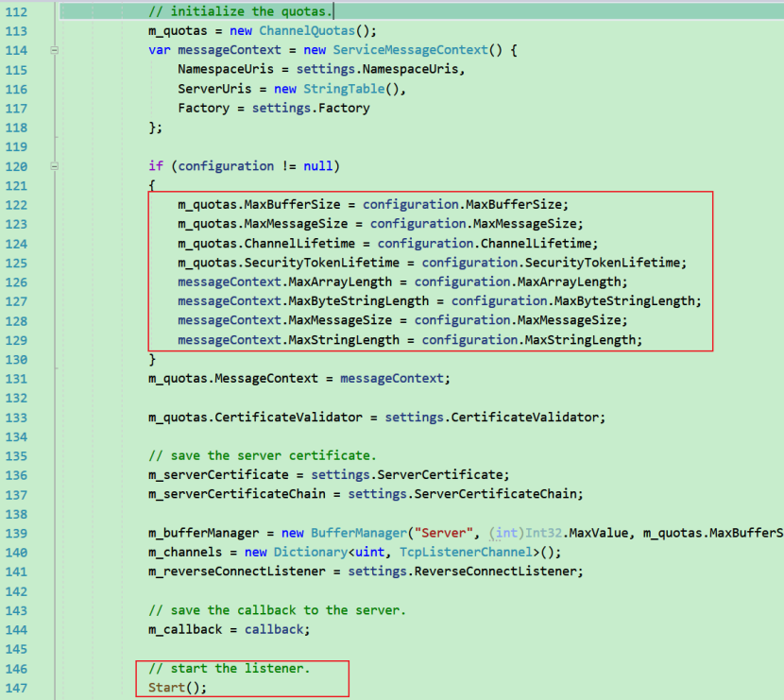The image size is (784, 700).
Task: Click ServiceMessageContext on line 114
Action: [x=410, y=50]
